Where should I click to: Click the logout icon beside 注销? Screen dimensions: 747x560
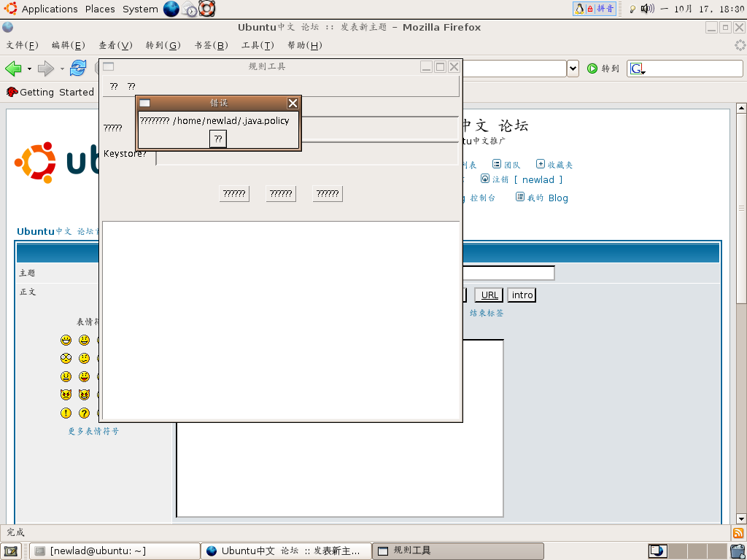[485, 179]
